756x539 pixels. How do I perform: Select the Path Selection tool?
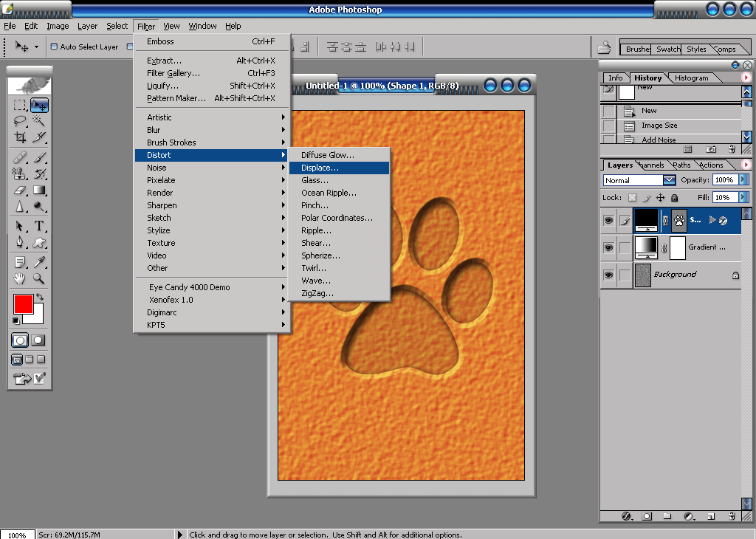point(20,226)
